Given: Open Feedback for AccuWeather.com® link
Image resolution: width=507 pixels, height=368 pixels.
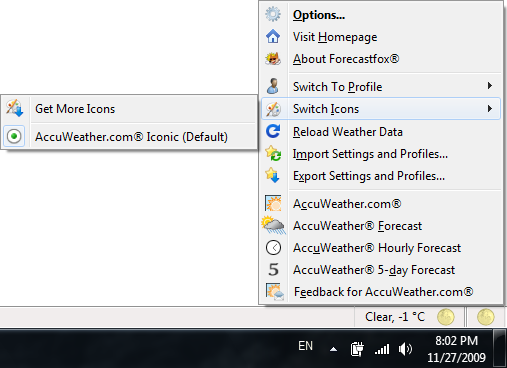Looking at the screenshot, I should point(381,291).
